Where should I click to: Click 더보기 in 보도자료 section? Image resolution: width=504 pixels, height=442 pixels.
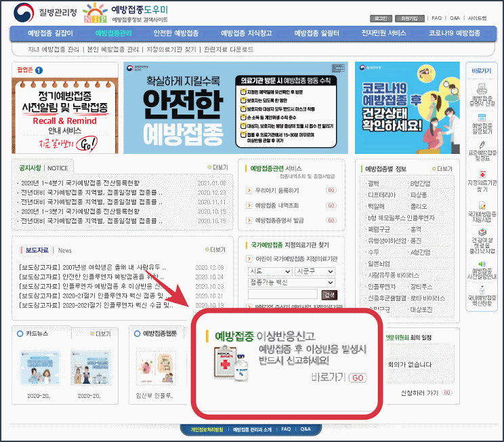tap(215, 249)
